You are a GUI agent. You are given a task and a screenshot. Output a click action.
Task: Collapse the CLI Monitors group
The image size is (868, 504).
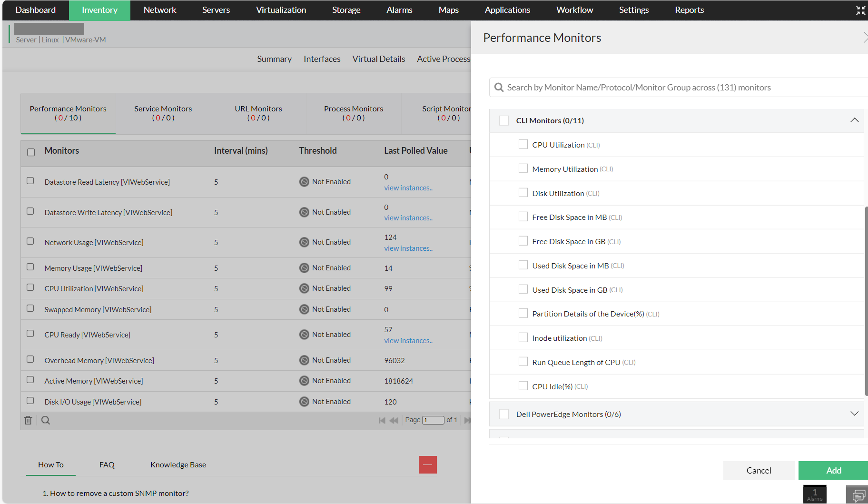click(x=854, y=120)
